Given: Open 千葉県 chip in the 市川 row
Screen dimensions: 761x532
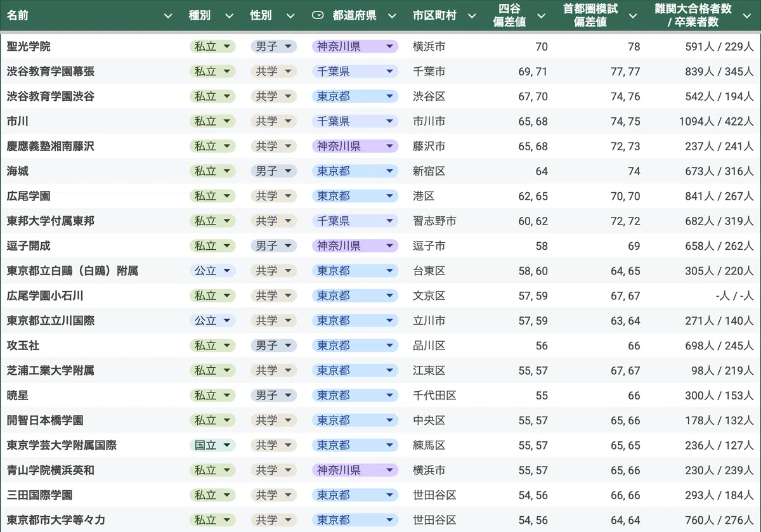Looking at the screenshot, I should pos(355,121).
